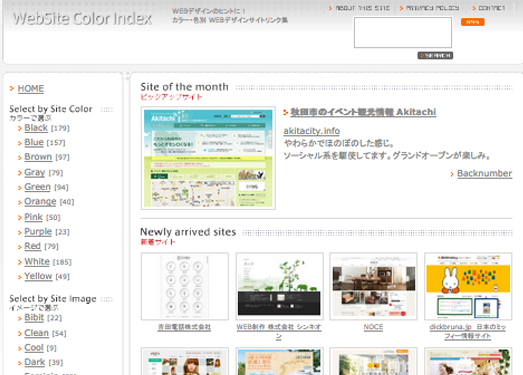This screenshot has height=375, width=523.
Task: Click orange arrow icon beside HOME
Action: coord(12,88)
